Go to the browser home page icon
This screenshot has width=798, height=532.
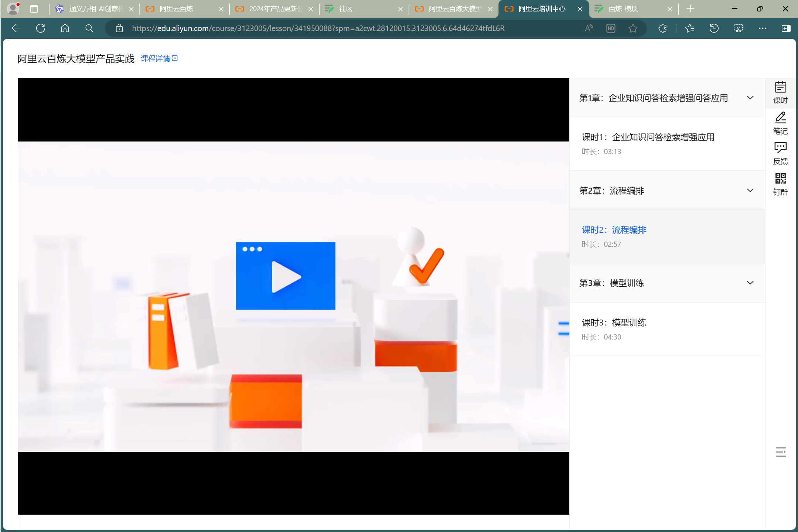[x=65, y=28]
